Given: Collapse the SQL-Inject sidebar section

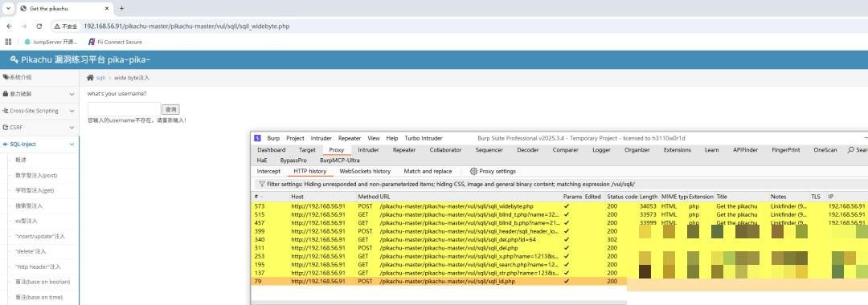Looking at the screenshot, I should [39, 144].
